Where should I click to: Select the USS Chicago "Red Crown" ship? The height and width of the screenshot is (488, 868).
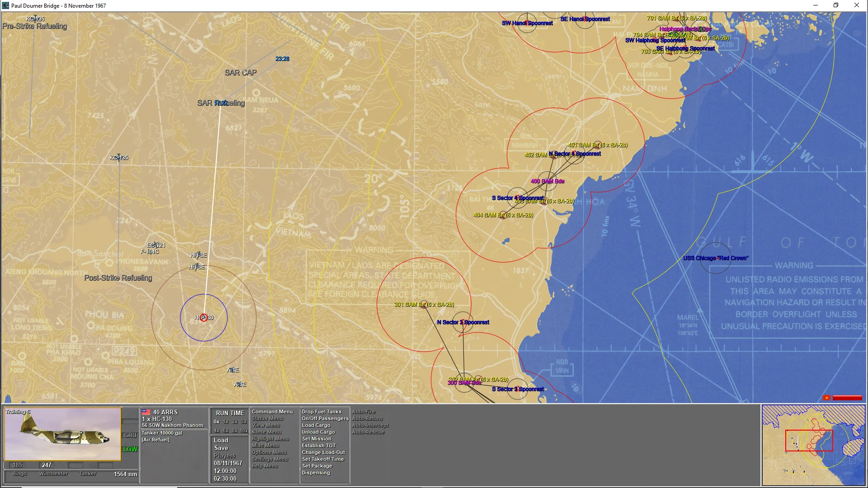point(716,258)
